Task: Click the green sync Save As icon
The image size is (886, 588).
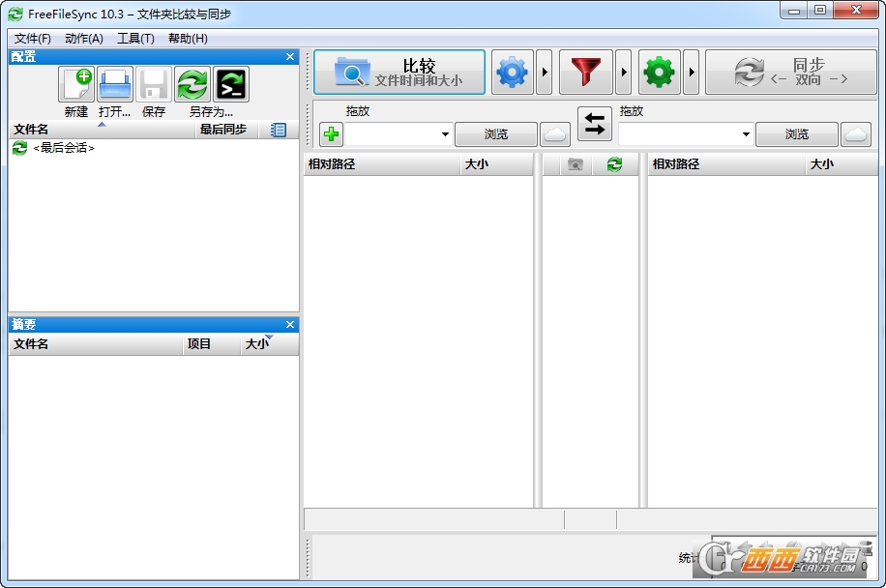Action: [x=192, y=84]
